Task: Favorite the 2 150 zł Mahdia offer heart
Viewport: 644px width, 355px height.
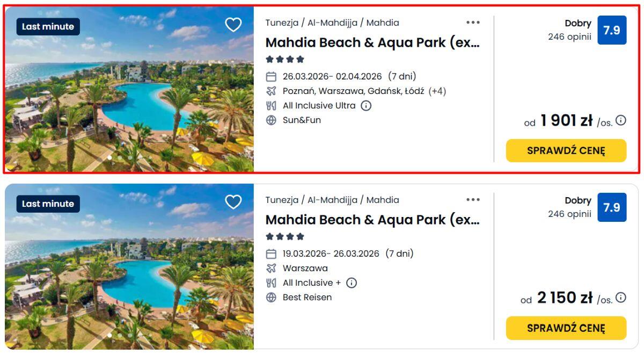Action: coord(233,202)
